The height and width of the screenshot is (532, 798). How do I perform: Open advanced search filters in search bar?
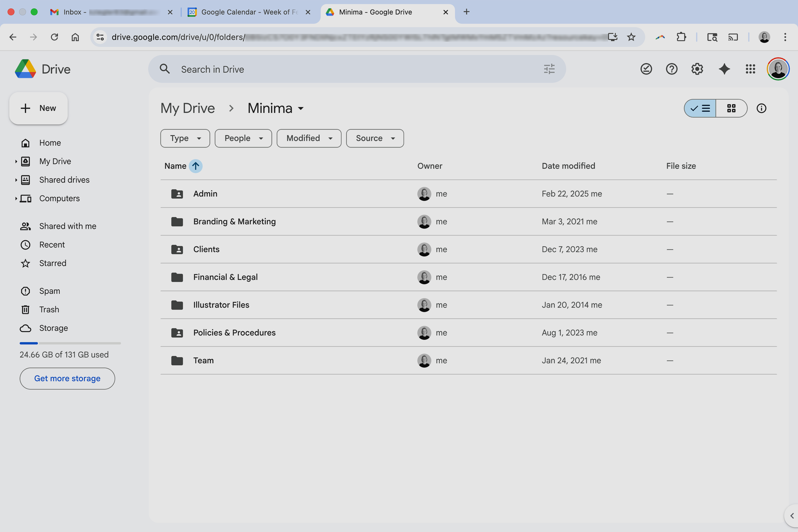[549, 69]
